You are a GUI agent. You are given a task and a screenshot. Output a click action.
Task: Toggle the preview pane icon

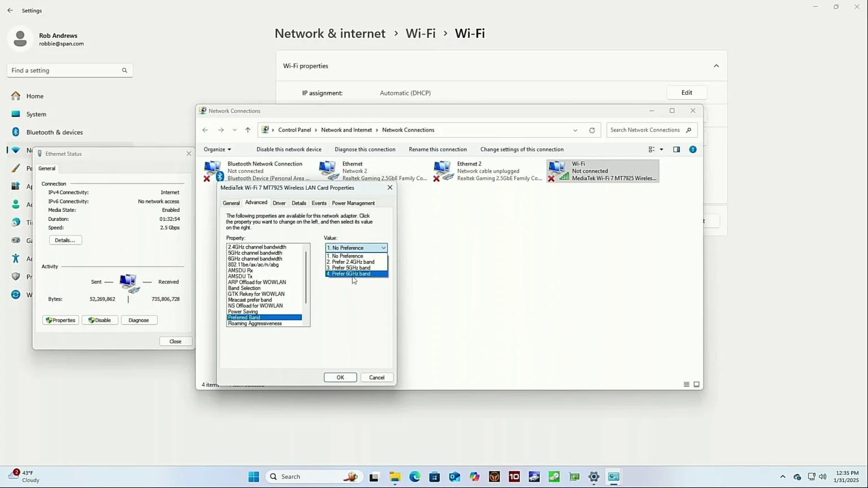point(676,150)
